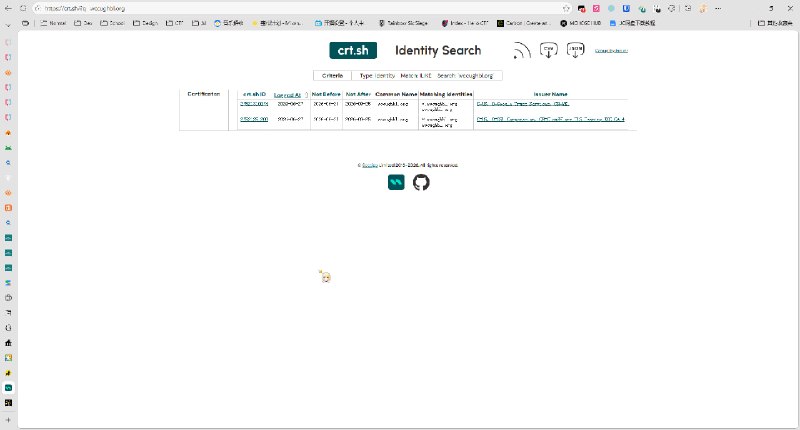The height and width of the screenshot is (430, 800).
Task: Open the Group by Issuer link
Action: pos(611,50)
